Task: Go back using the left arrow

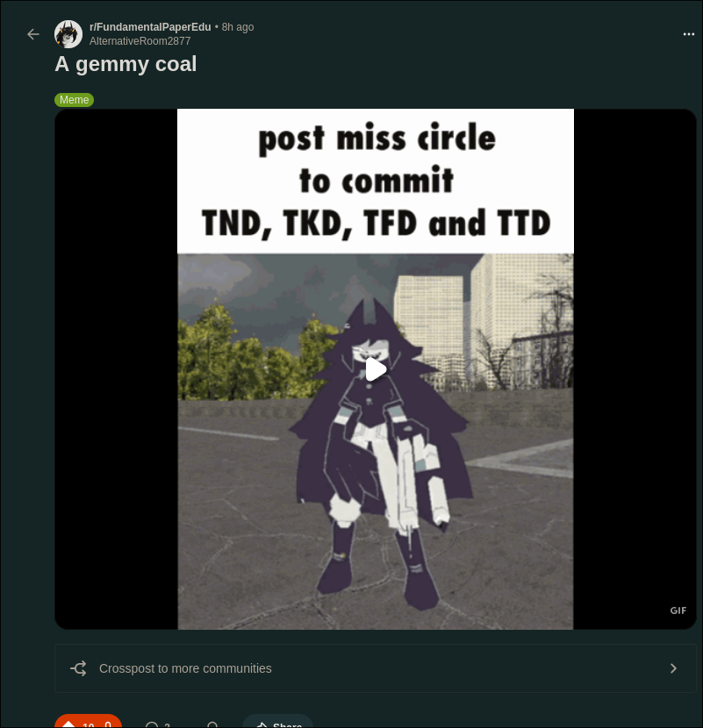Action: pyautogui.click(x=33, y=34)
